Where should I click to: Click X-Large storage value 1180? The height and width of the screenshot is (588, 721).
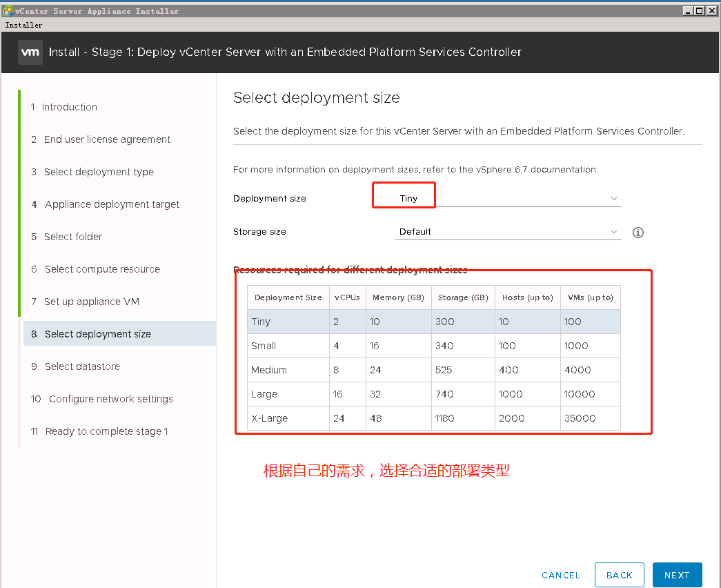click(x=444, y=418)
